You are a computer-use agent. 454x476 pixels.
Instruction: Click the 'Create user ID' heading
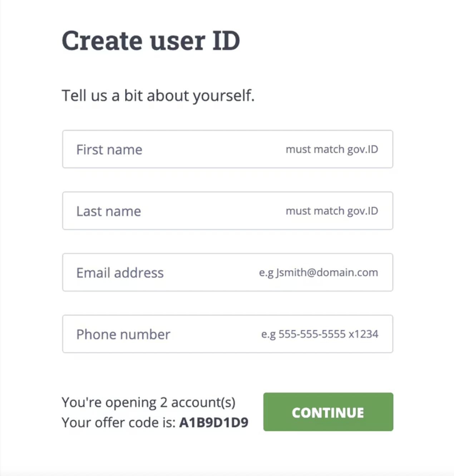pyautogui.click(x=150, y=41)
